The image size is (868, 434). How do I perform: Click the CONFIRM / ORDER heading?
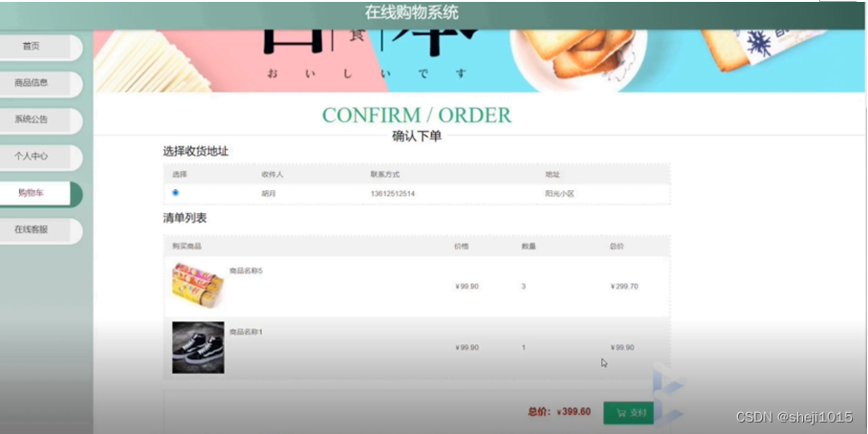click(x=417, y=115)
